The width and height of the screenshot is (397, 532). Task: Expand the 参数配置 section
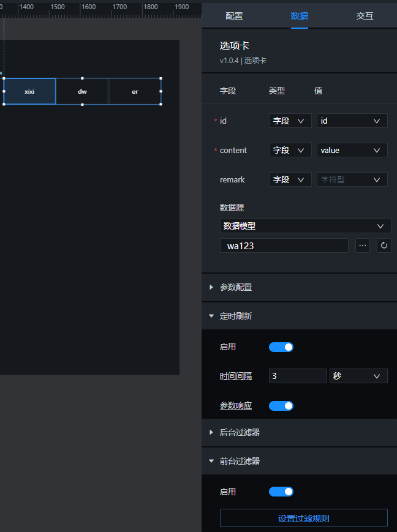[x=236, y=287]
